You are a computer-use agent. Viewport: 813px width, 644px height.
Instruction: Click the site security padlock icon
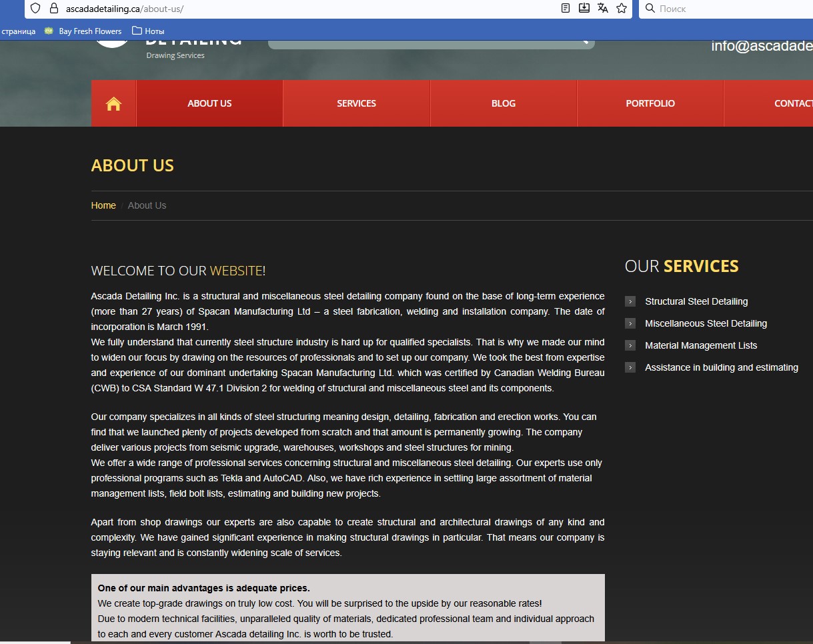pyautogui.click(x=54, y=9)
